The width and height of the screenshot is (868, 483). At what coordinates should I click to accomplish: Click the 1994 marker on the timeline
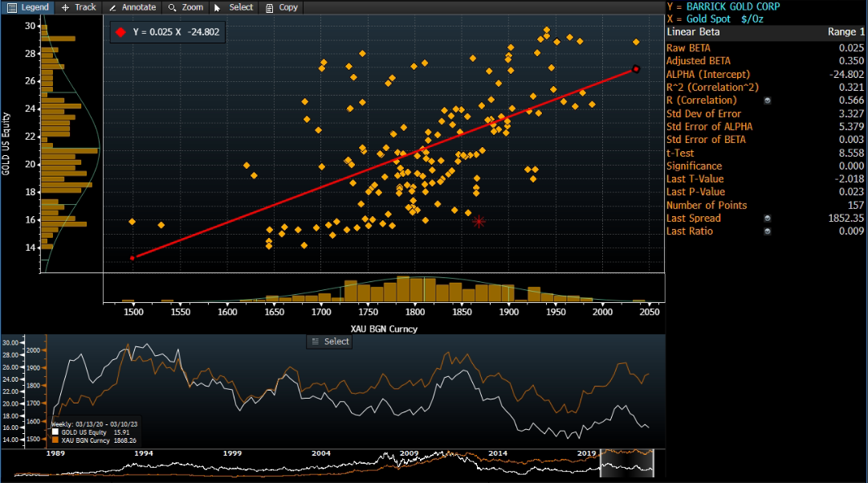(144, 453)
